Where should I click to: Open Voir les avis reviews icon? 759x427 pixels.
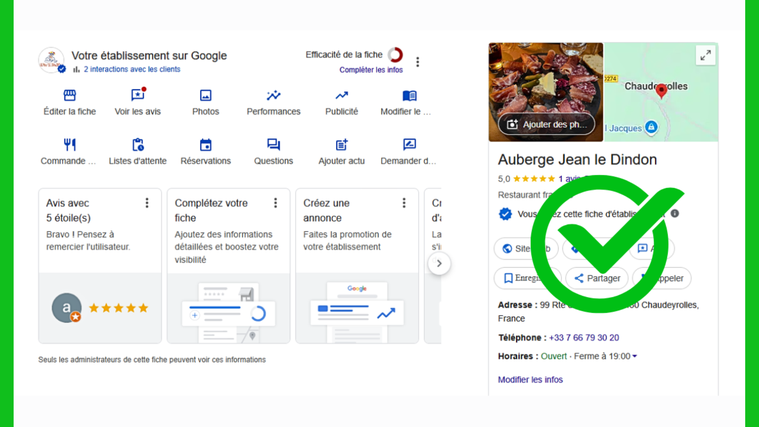(137, 95)
